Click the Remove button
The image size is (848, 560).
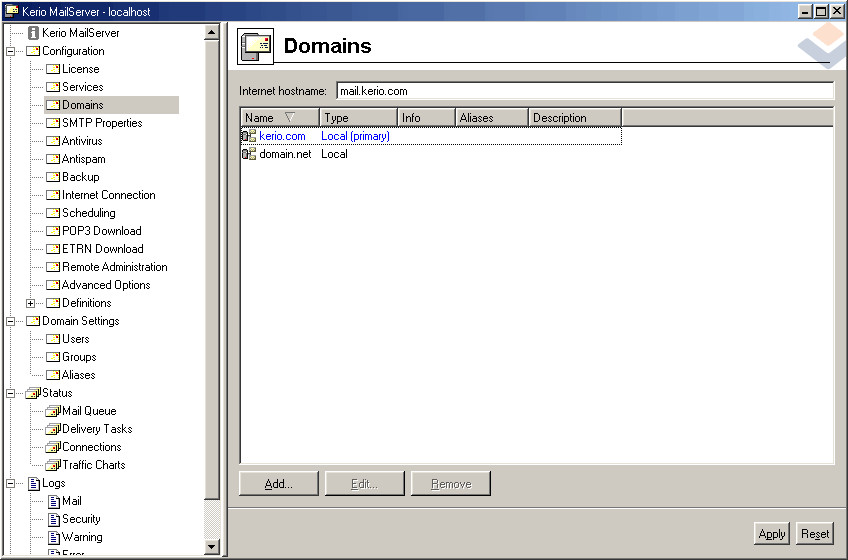click(x=451, y=483)
